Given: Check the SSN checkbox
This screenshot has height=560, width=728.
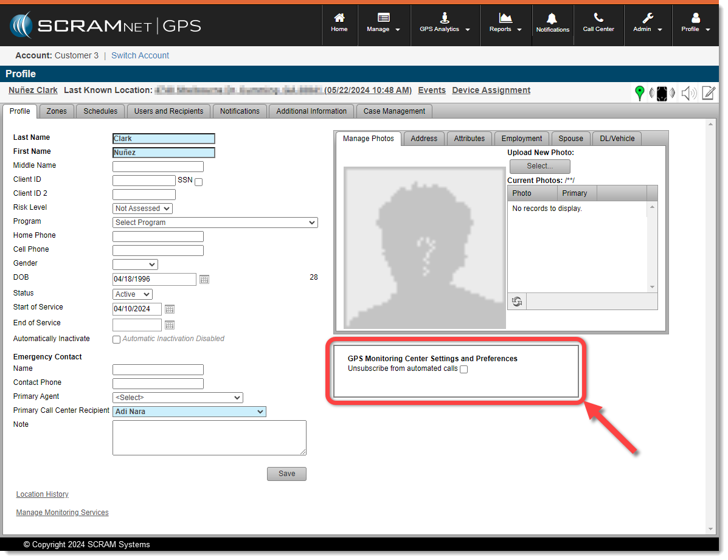Looking at the screenshot, I should [x=198, y=182].
